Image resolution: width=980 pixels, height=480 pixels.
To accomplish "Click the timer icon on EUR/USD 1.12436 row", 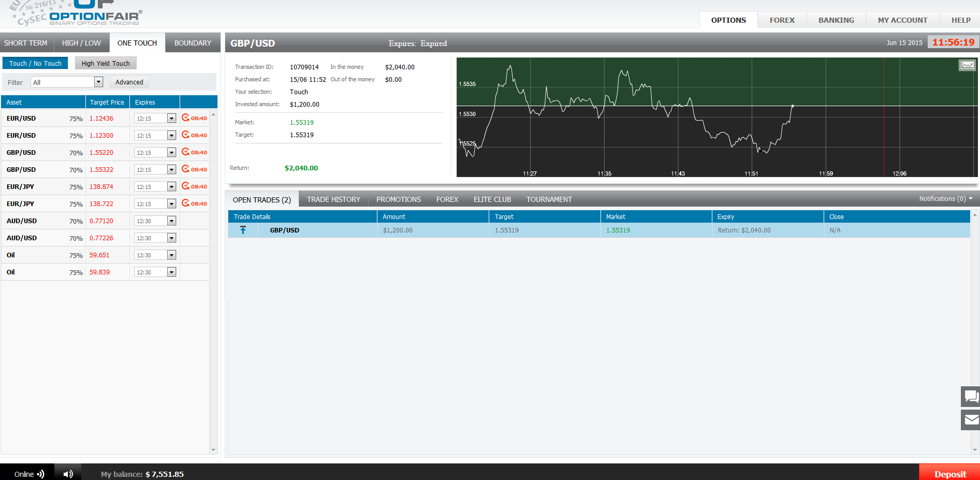I will pyautogui.click(x=185, y=118).
